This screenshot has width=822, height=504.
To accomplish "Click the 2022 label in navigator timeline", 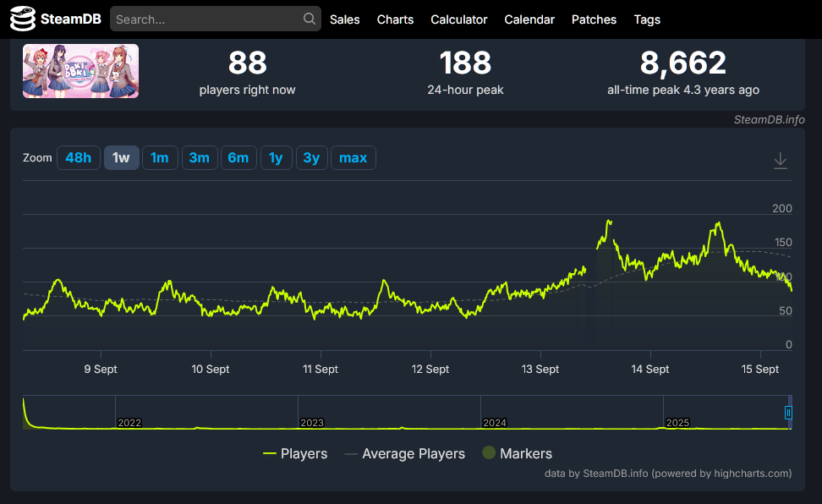I will [129, 423].
